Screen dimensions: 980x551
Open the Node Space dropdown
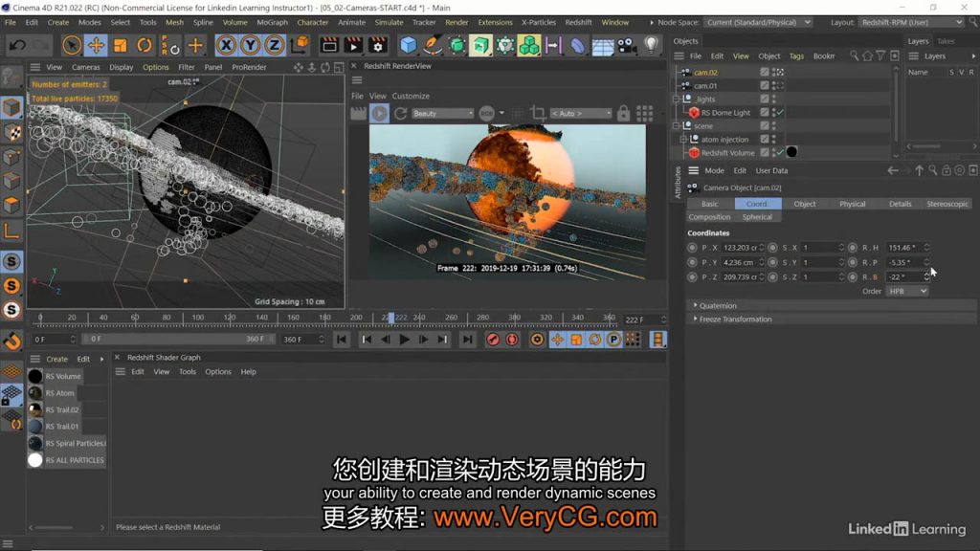coord(759,23)
